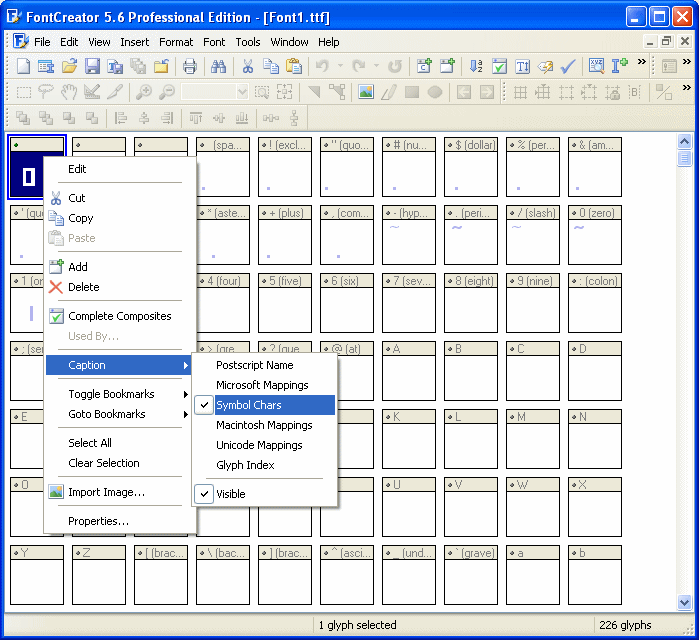Select the $ (dollar) glyph cell
699x640 pixels.
[x=471, y=167]
